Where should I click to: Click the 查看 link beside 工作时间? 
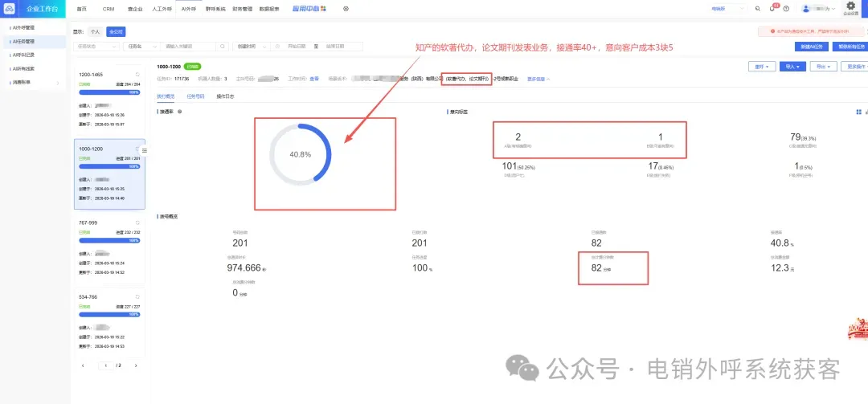[314, 80]
